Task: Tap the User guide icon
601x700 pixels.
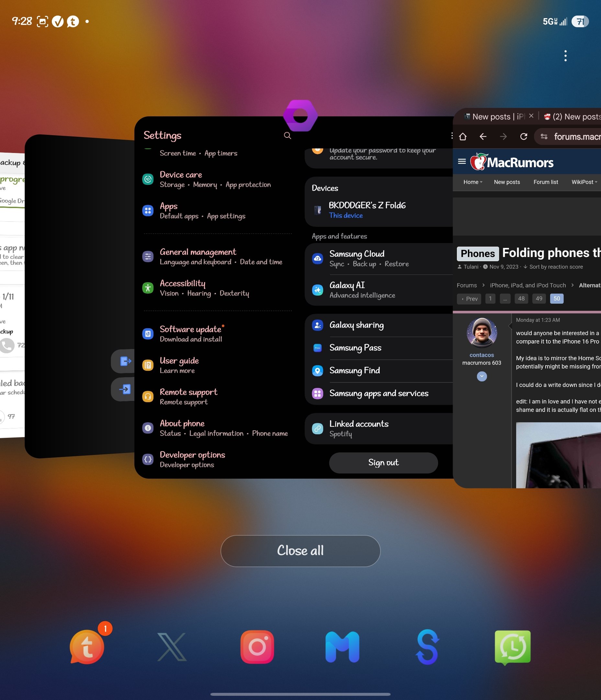Action: [148, 365]
